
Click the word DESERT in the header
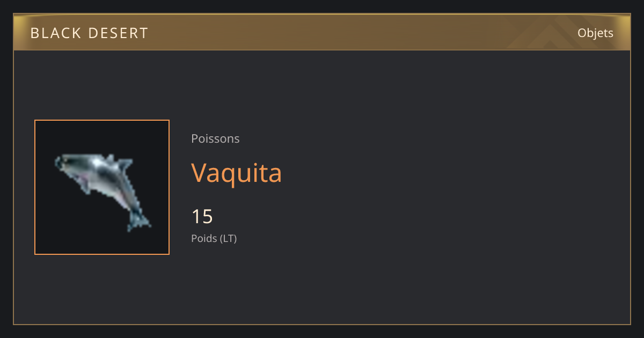click(x=118, y=33)
